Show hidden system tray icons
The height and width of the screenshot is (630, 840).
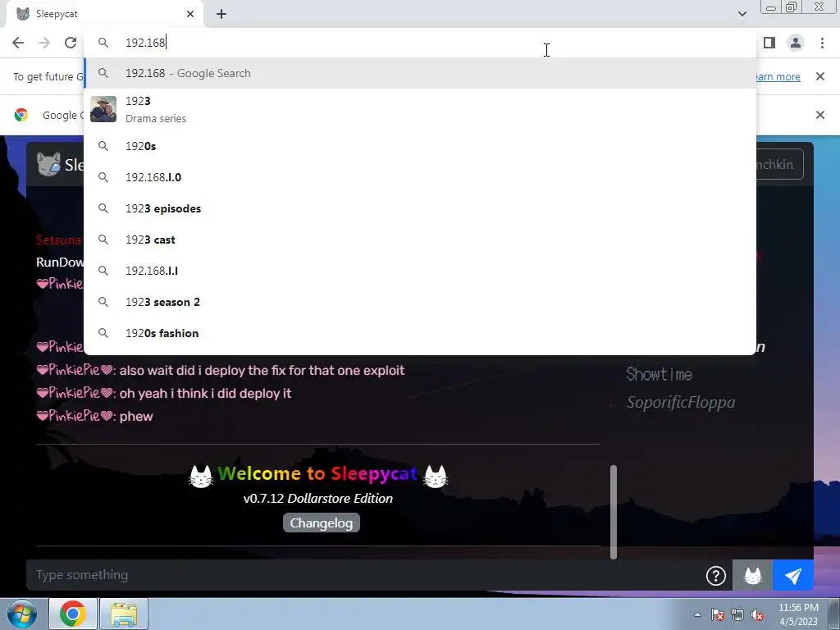pos(697,614)
